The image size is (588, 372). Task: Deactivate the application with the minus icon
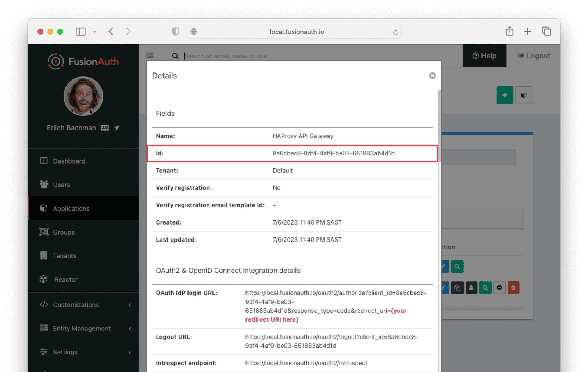pos(499,288)
